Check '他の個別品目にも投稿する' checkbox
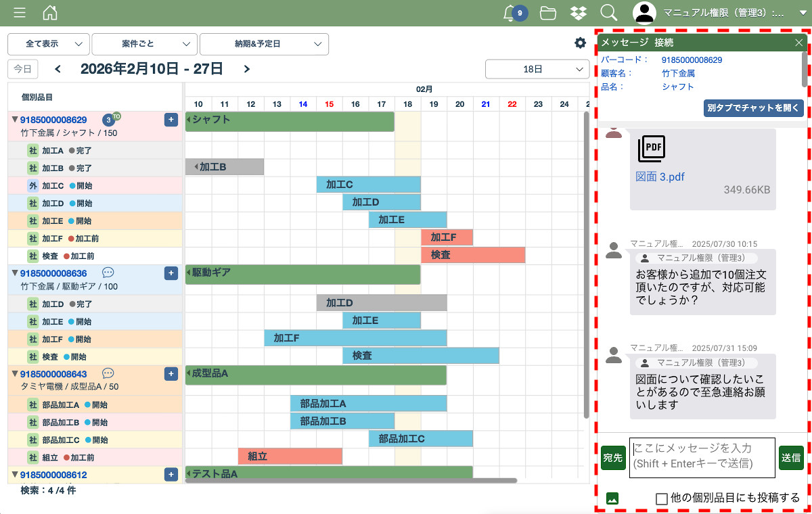Screen dimensions: 812x514 click(662, 498)
